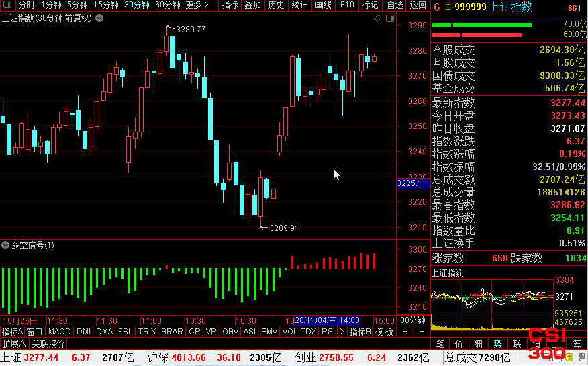Expand the 更多 periods menu
The height and width of the screenshot is (366, 588).
[197, 5]
